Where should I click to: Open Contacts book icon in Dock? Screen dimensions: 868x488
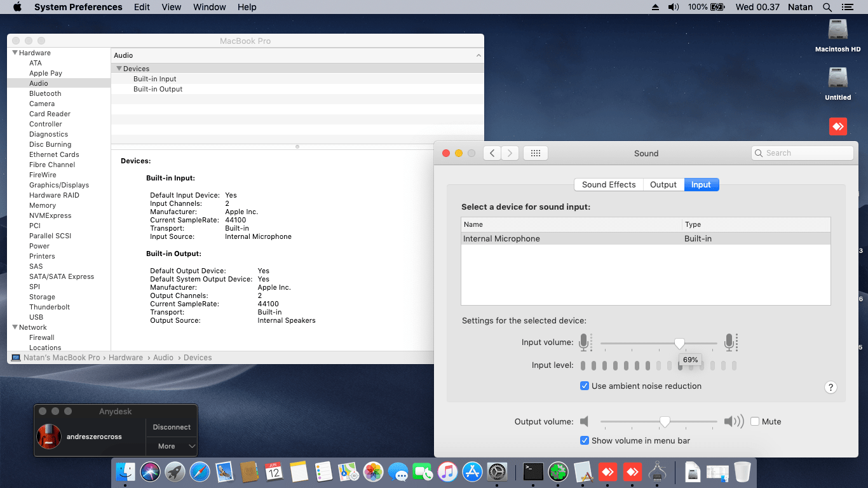250,471
